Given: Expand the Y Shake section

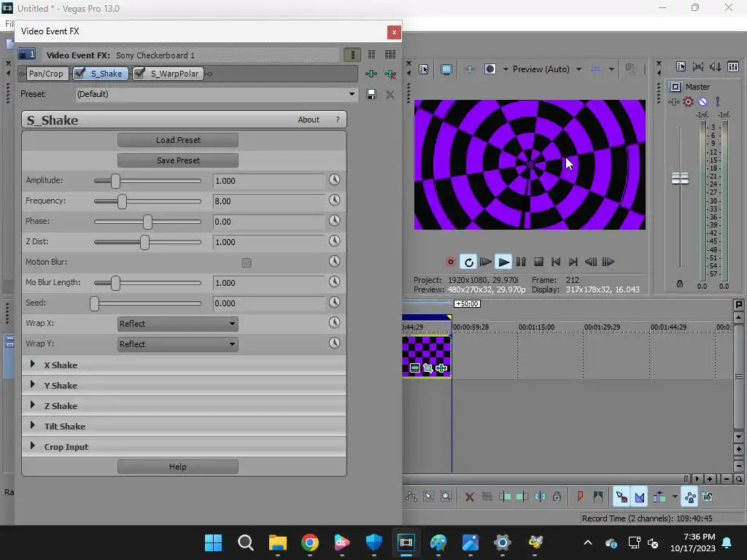Looking at the screenshot, I should (x=32, y=385).
